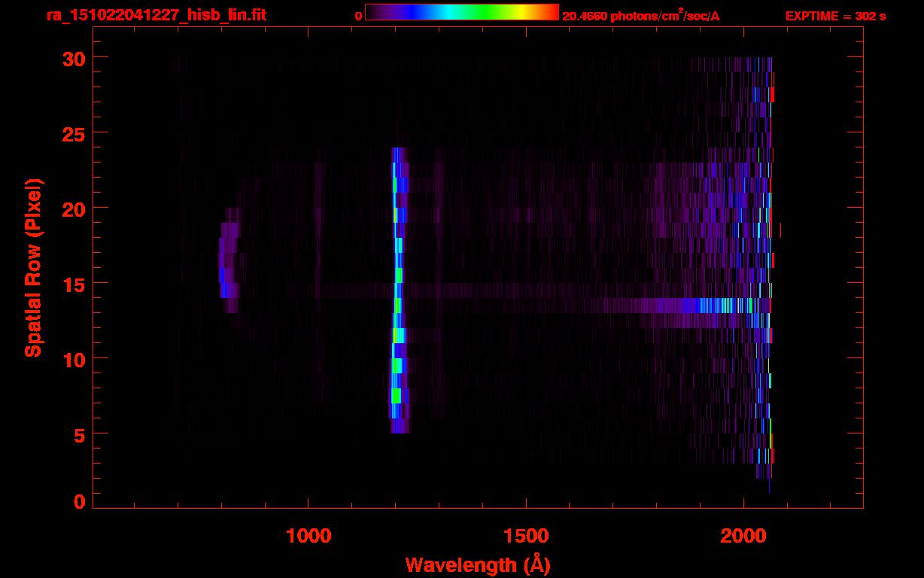Click the EXPTIME = 302 s text
The height and width of the screenshot is (578, 924).
(835, 16)
